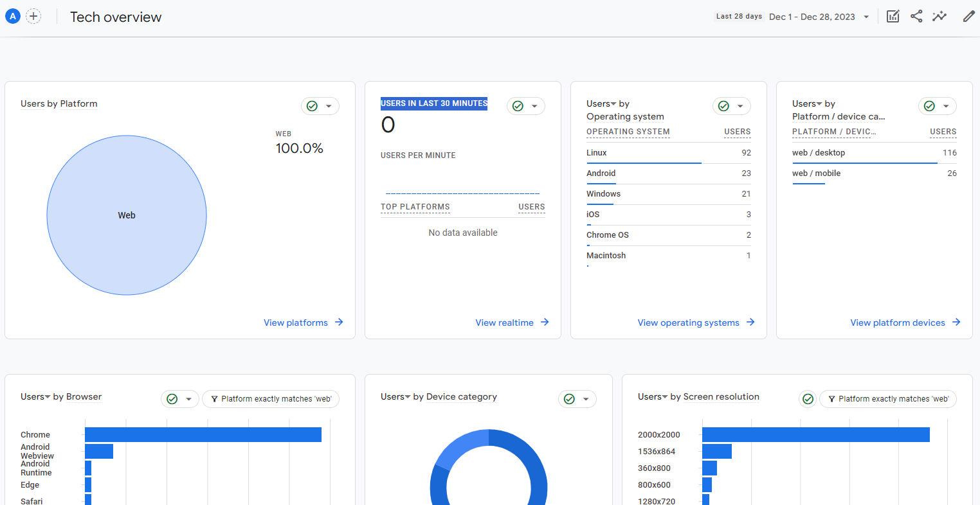Click the filter funnel icon on Screen resolution card
Viewport: 980px width, 505px height.
[831, 399]
